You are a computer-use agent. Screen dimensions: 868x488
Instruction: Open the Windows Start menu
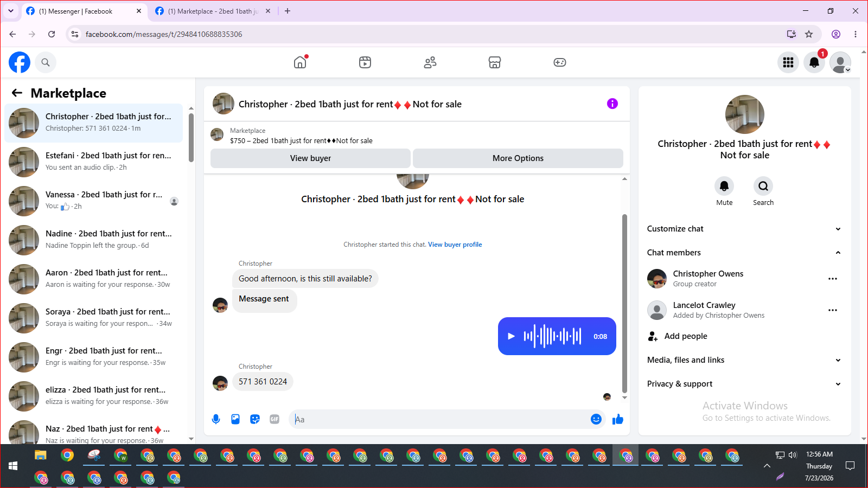pos(13,466)
